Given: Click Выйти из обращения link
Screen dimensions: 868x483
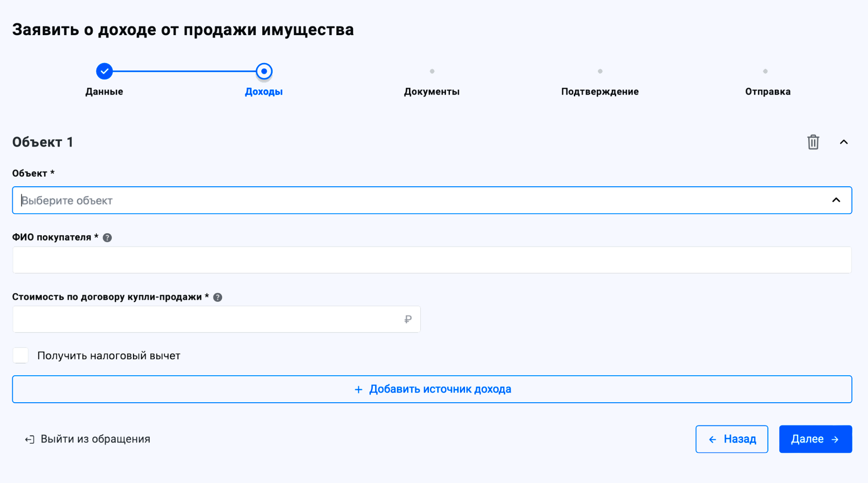Looking at the screenshot, I should (x=87, y=439).
